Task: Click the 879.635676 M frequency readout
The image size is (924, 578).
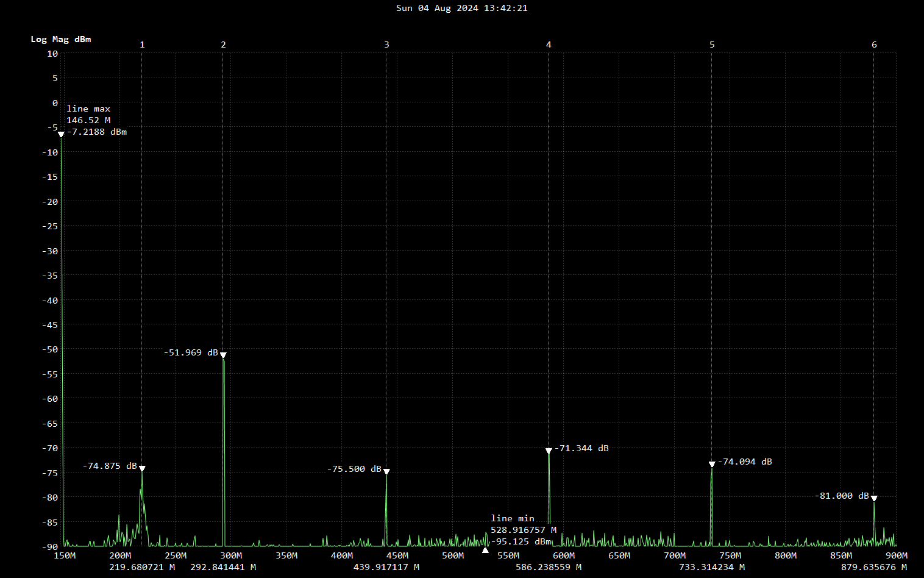Action: pyautogui.click(x=874, y=567)
